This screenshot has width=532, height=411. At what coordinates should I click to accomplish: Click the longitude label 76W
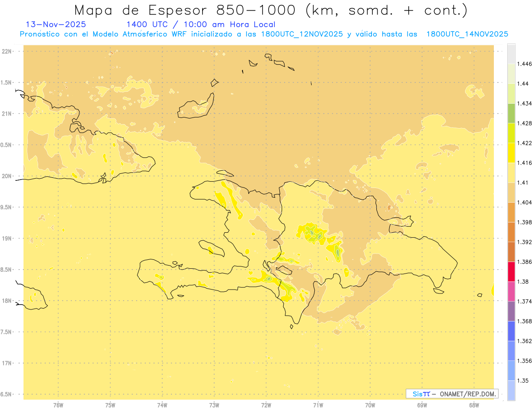[x=58, y=405]
